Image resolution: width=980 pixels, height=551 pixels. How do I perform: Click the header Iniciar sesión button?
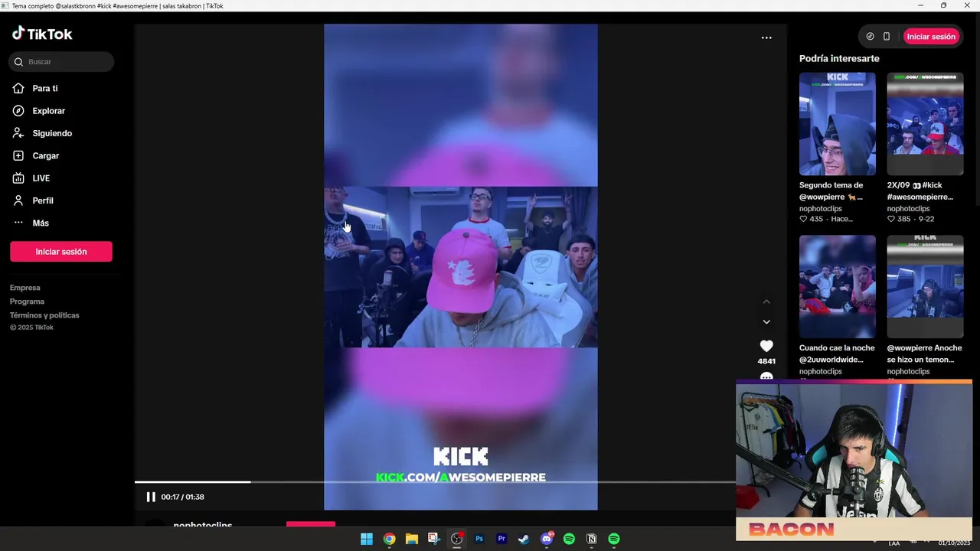tap(931, 36)
